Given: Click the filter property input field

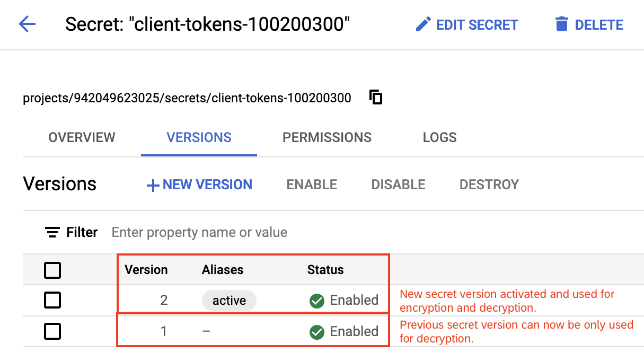Looking at the screenshot, I should click(x=199, y=232).
